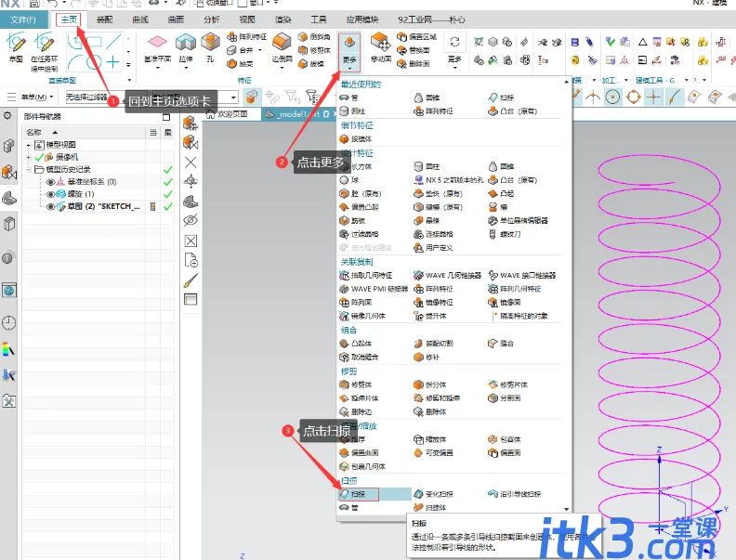736x560 pixels.
Task: Select 扫掠体 in the menu
Action: click(x=430, y=507)
